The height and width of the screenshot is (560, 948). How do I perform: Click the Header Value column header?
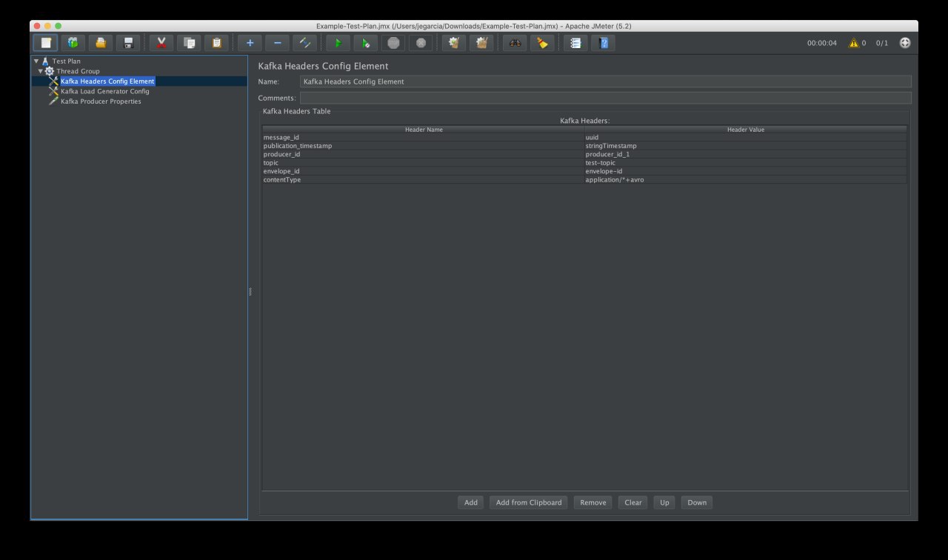[746, 130]
